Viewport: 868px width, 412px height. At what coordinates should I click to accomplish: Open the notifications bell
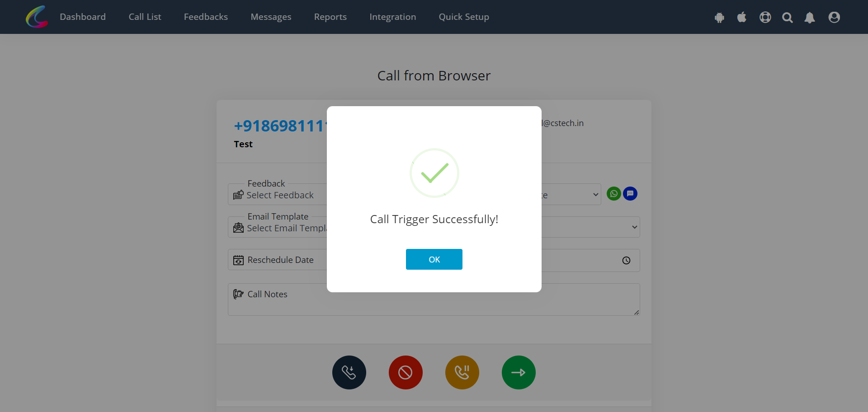pyautogui.click(x=810, y=17)
